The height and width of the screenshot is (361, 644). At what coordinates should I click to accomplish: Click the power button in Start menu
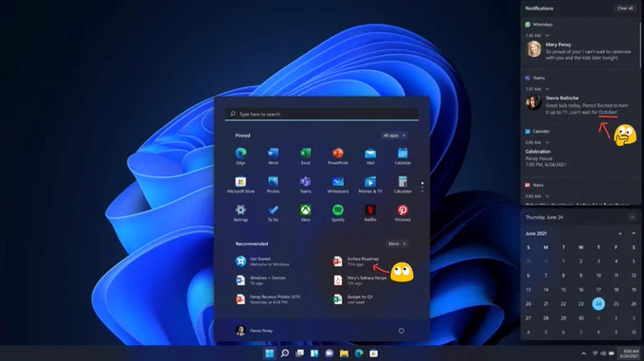click(x=402, y=331)
